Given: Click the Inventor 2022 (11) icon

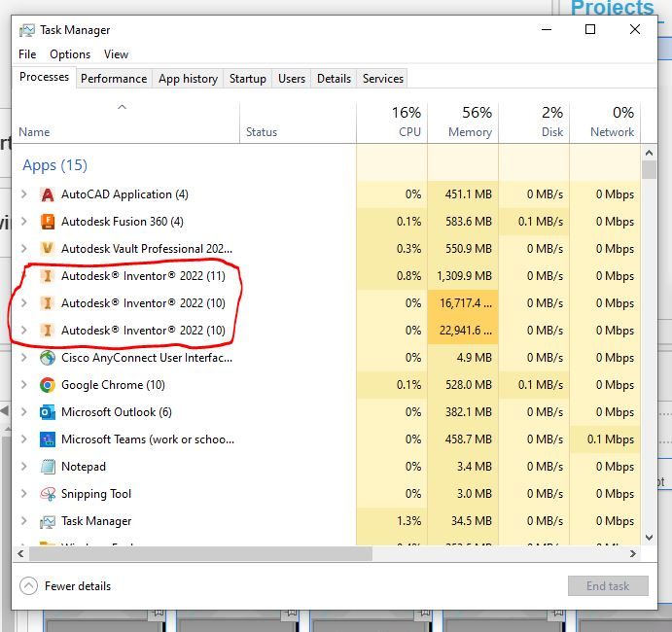Looking at the screenshot, I should 48,276.
